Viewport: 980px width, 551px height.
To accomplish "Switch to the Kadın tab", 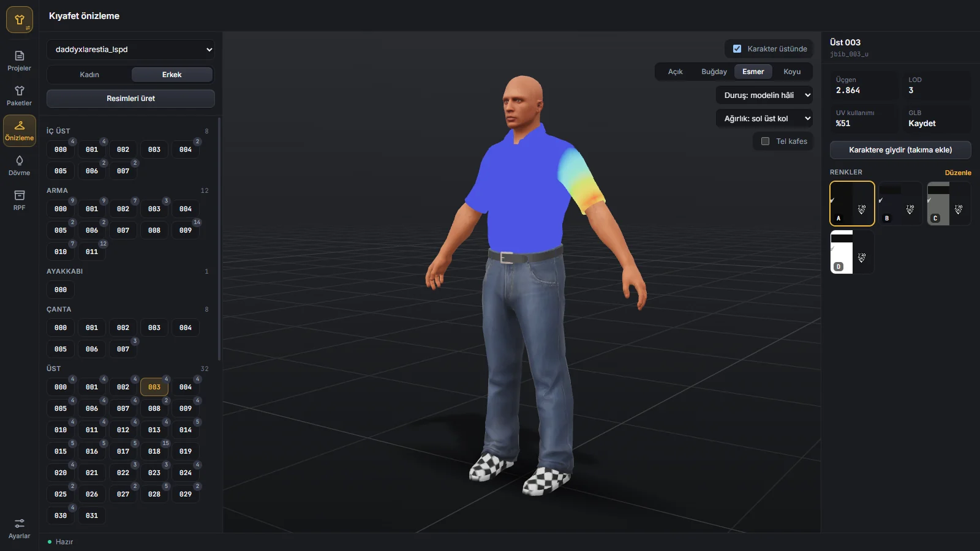I will (89, 75).
